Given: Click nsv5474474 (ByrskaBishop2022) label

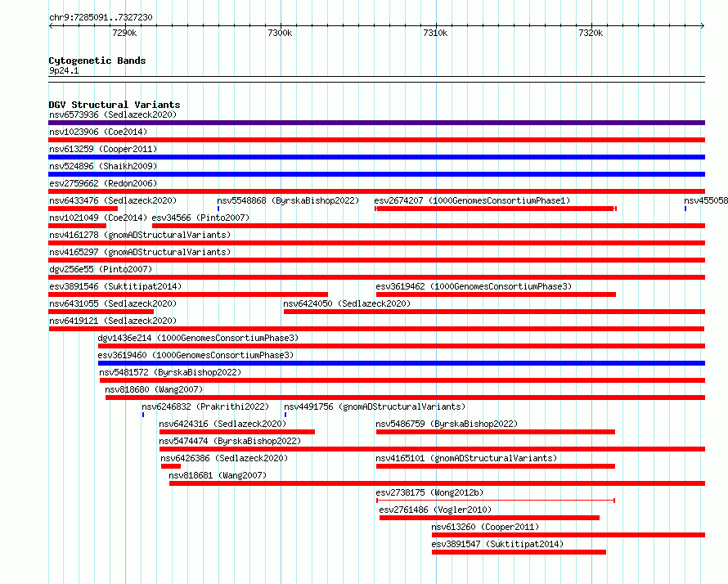Looking at the screenshot, I should coord(230,441).
